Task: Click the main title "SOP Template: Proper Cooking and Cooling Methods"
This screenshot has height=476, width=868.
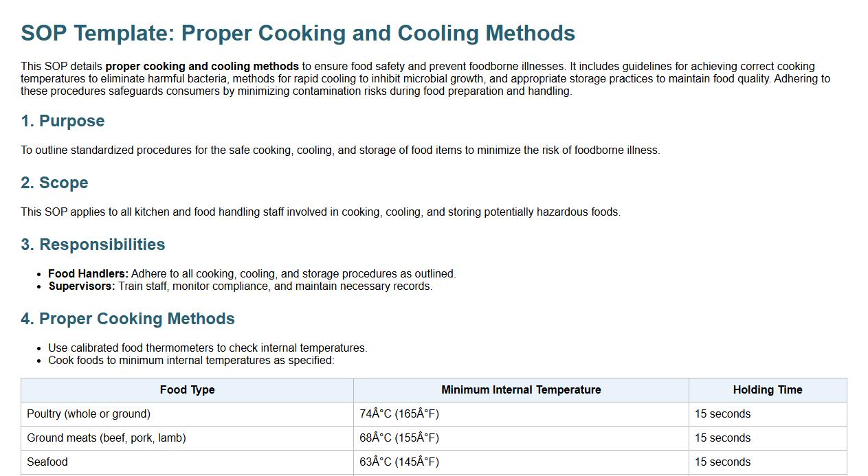Action: coord(298,33)
